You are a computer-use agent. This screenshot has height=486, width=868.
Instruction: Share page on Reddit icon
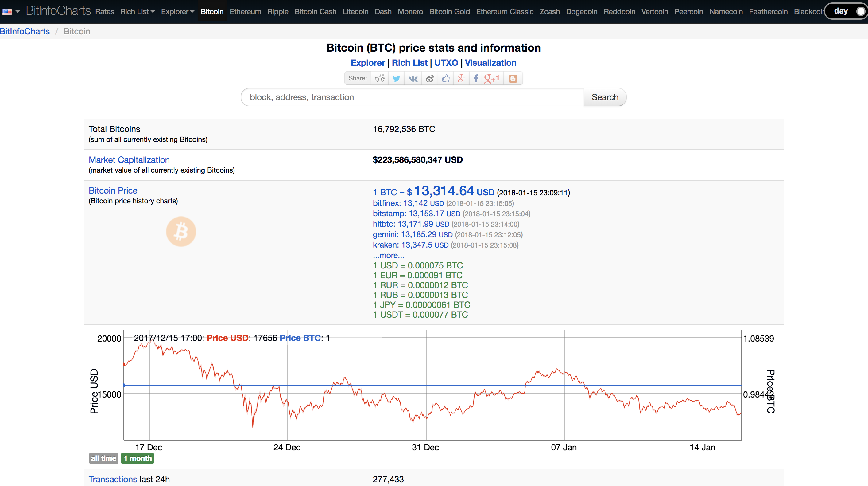380,78
